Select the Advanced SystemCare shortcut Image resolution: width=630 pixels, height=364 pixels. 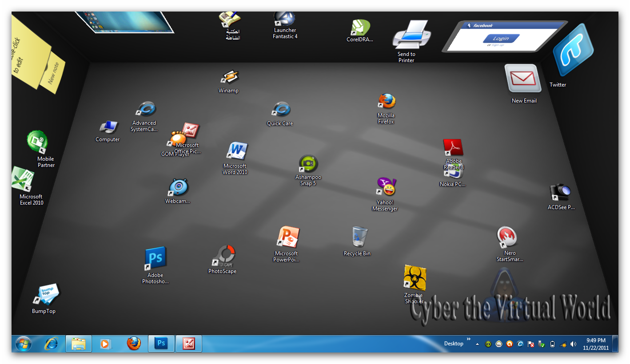145,109
